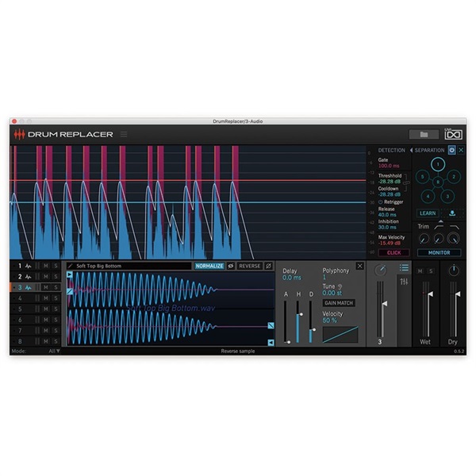Click the download icon next to Learn

point(451,213)
